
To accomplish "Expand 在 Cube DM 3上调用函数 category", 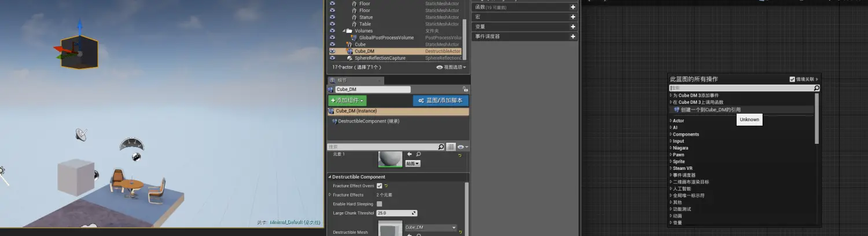I will [x=671, y=102].
